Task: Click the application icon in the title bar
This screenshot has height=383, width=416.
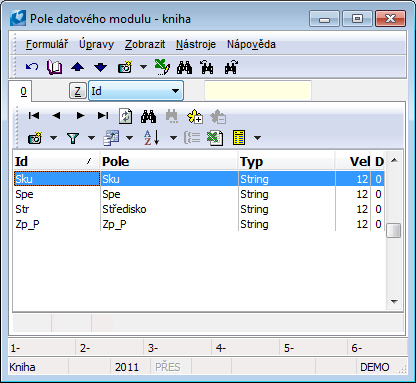Action: [x=18, y=18]
